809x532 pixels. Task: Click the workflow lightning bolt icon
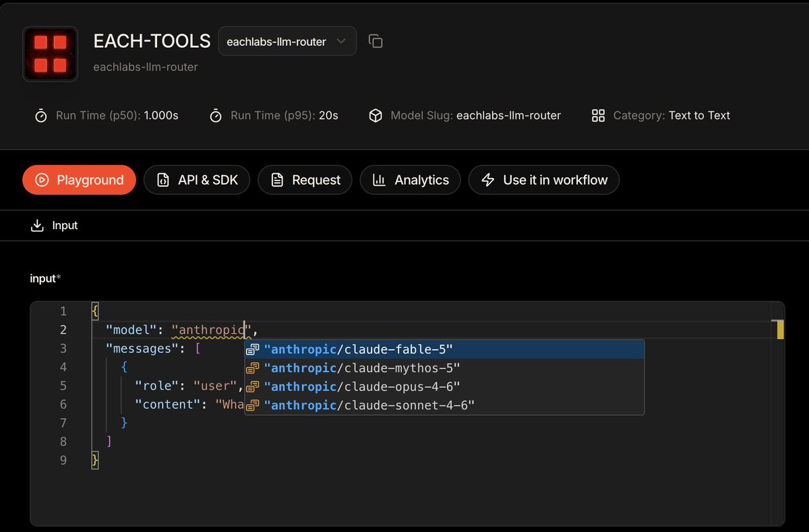tap(488, 180)
